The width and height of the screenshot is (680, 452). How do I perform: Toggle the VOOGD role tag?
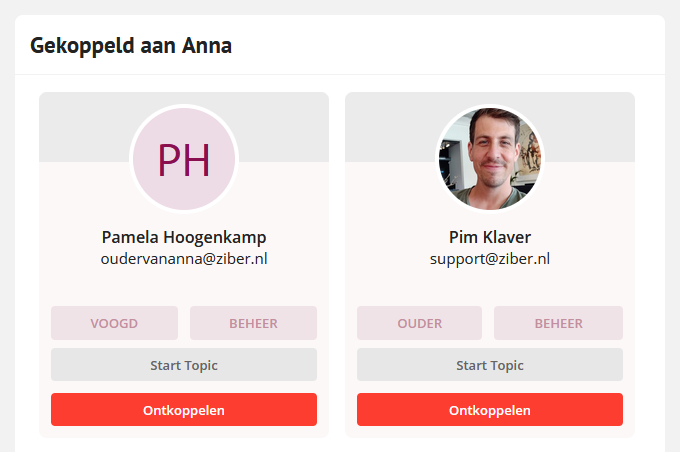[x=114, y=323]
